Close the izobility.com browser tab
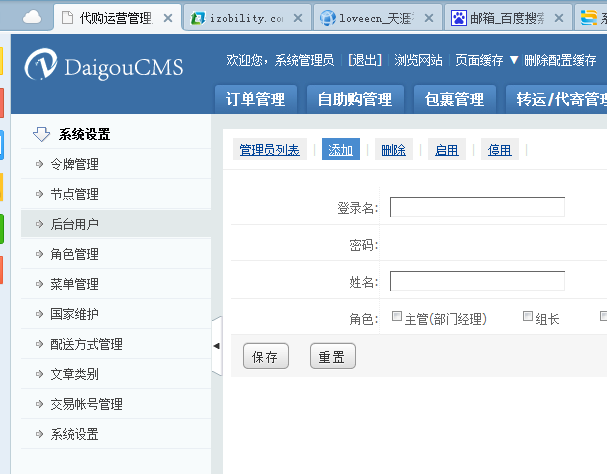The width and height of the screenshot is (607, 474). click(x=298, y=18)
